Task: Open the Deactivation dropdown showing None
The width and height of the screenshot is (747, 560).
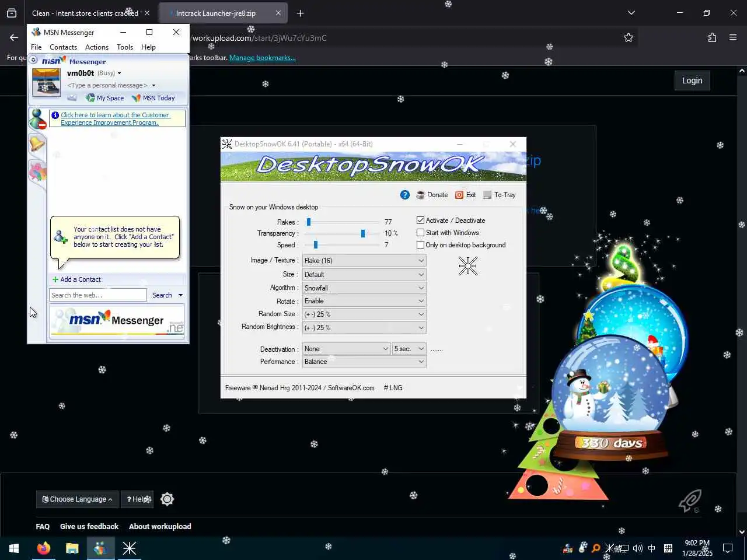Action: [x=346, y=349]
